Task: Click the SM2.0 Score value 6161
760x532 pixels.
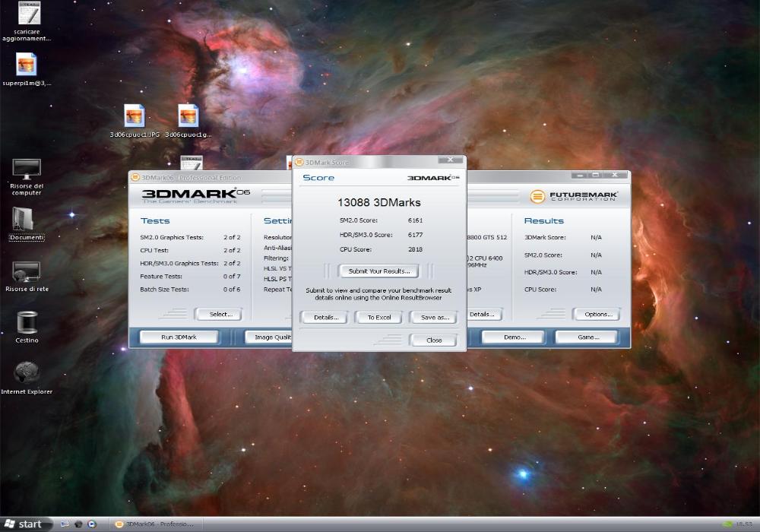Action: coord(416,220)
